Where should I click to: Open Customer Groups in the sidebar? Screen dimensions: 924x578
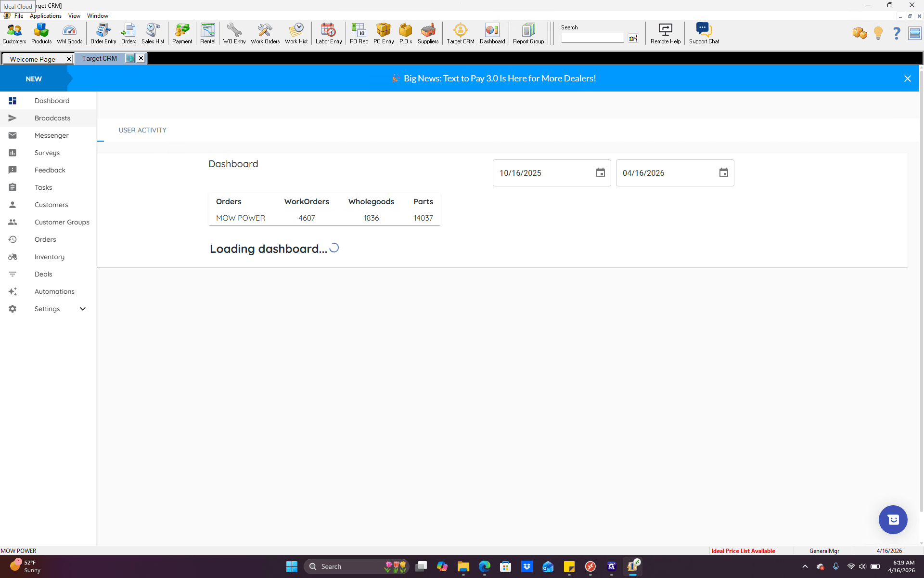[x=48, y=222]
